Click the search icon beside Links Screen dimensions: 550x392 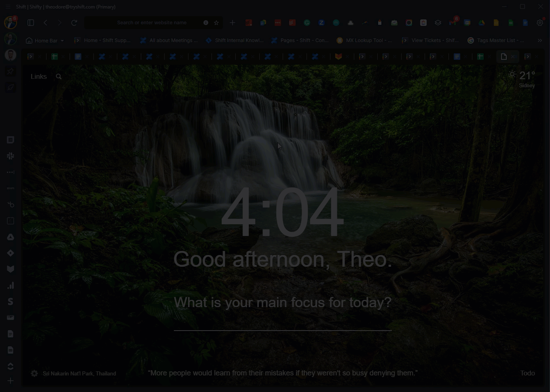59,77
